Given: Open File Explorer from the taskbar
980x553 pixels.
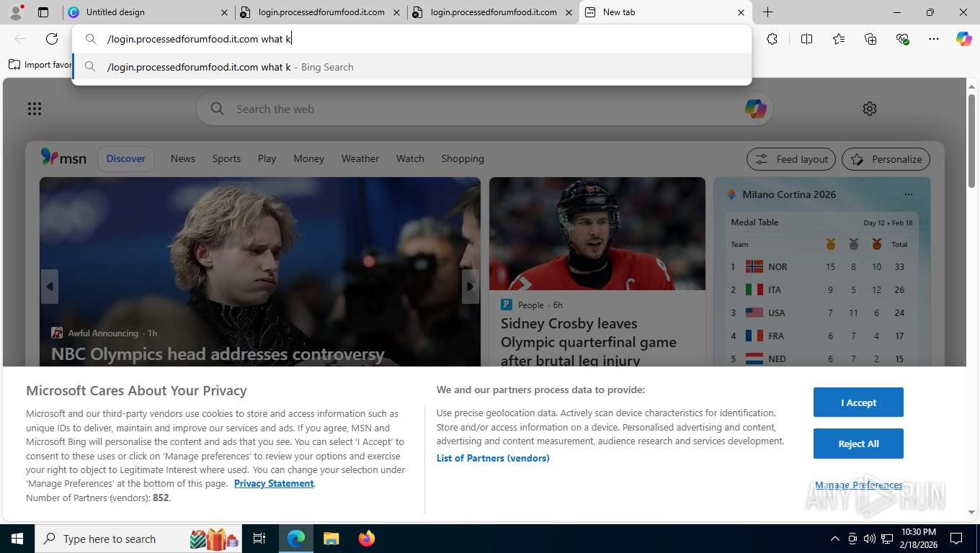Looking at the screenshot, I should click(x=331, y=539).
